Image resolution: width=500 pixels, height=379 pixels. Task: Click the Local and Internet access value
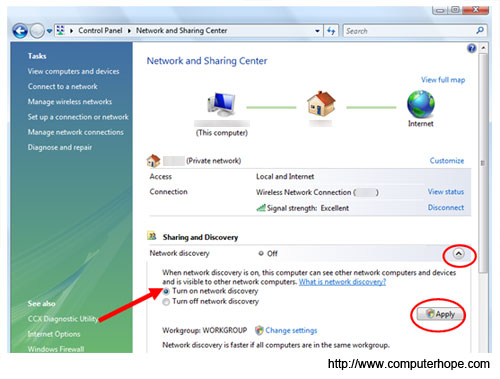click(285, 177)
